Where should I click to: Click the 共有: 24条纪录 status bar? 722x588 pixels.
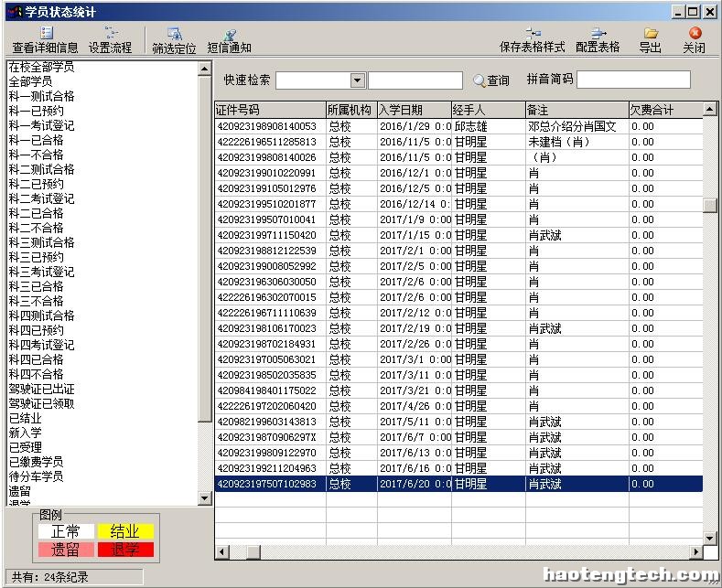74,577
